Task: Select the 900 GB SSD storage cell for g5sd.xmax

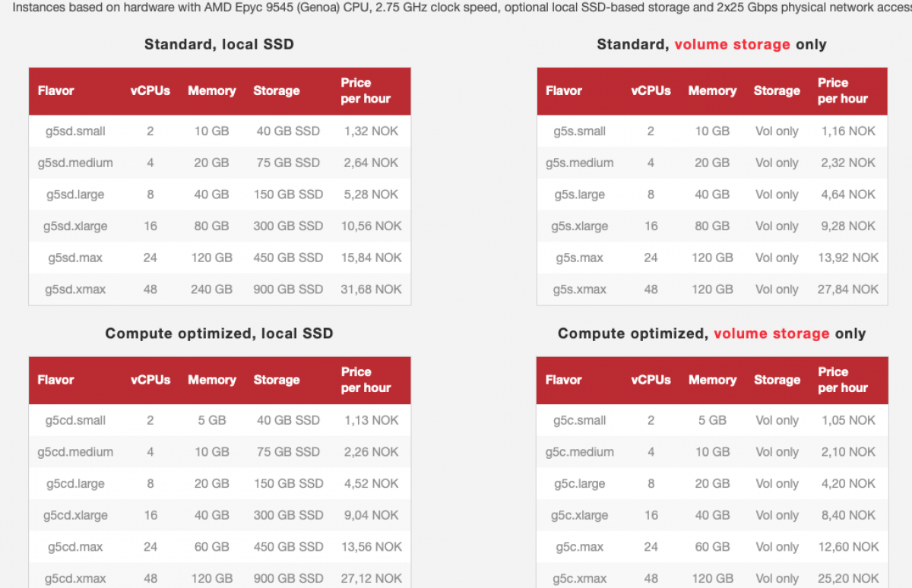Action: (288, 289)
